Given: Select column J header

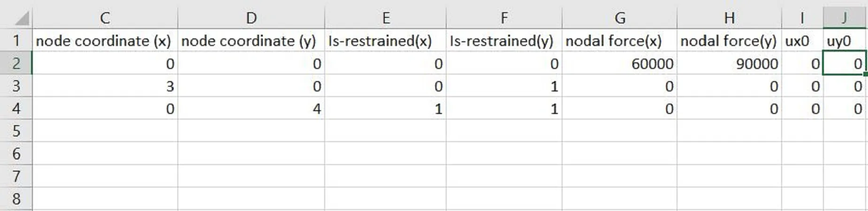Looking at the screenshot, I should click(845, 18).
